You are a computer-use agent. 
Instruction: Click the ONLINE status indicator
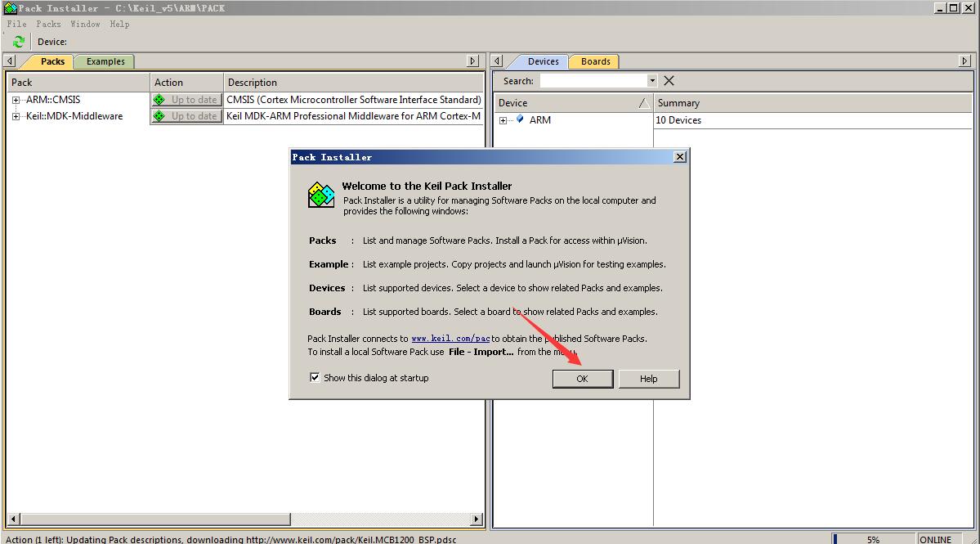click(936, 539)
